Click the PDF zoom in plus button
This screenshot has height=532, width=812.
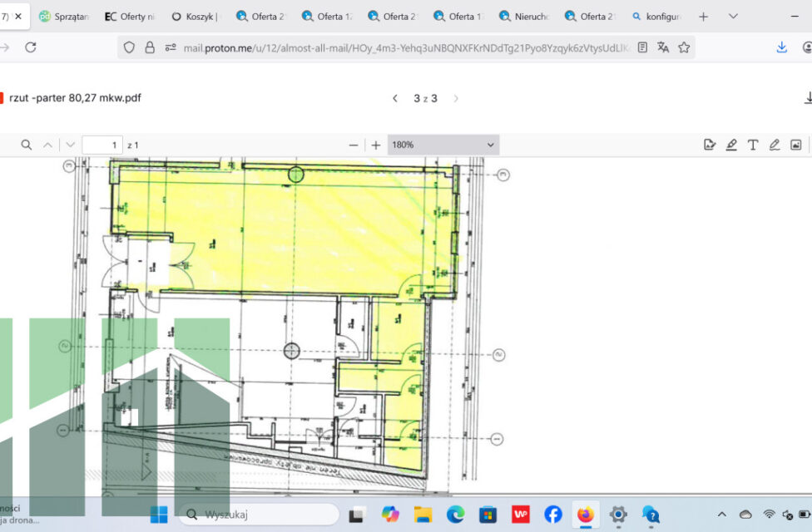(376, 145)
